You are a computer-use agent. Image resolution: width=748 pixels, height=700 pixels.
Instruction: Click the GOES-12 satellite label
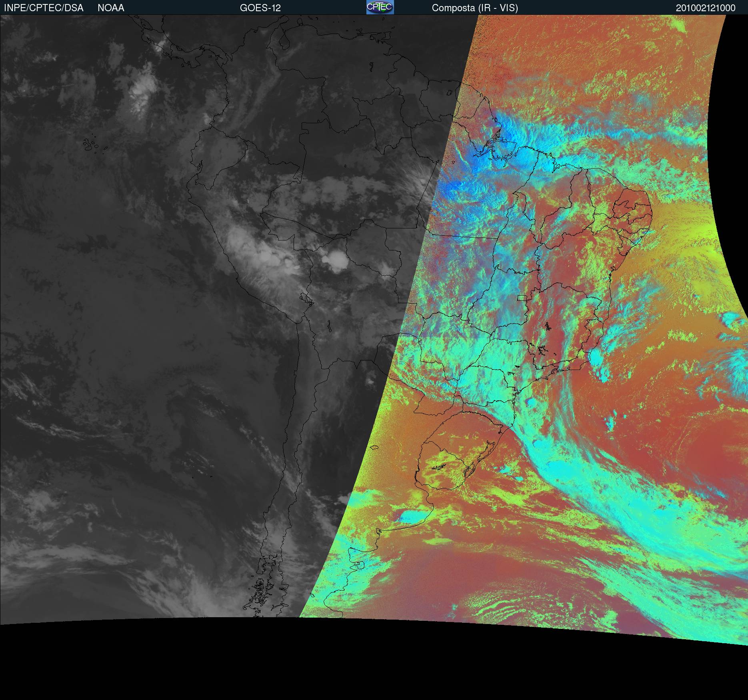point(260,8)
